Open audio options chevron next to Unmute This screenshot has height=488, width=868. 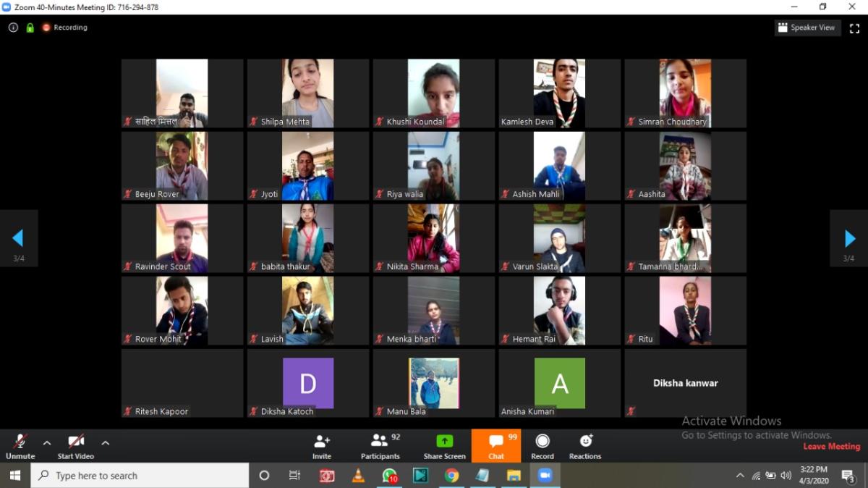[x=46, y=444]
